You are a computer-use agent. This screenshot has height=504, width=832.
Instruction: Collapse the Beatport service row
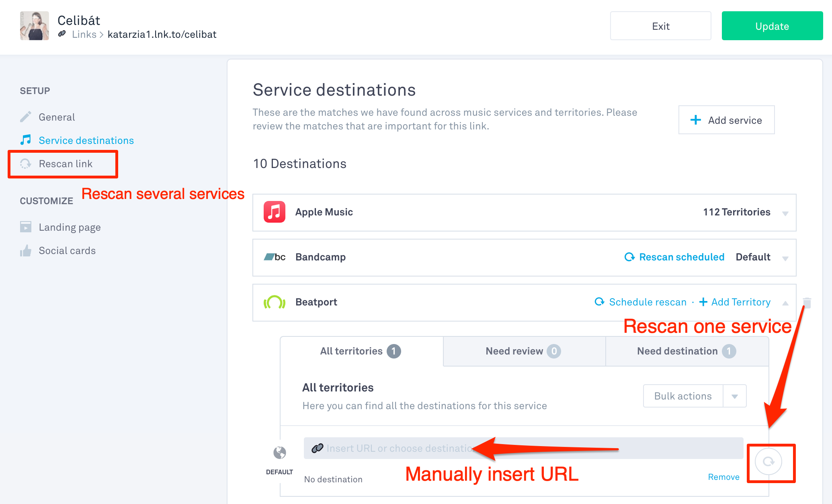[x=785, y=303]
